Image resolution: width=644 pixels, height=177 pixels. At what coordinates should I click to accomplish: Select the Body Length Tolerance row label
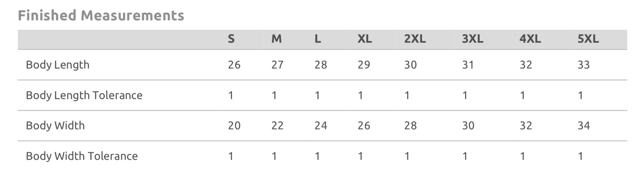point(84,95)
